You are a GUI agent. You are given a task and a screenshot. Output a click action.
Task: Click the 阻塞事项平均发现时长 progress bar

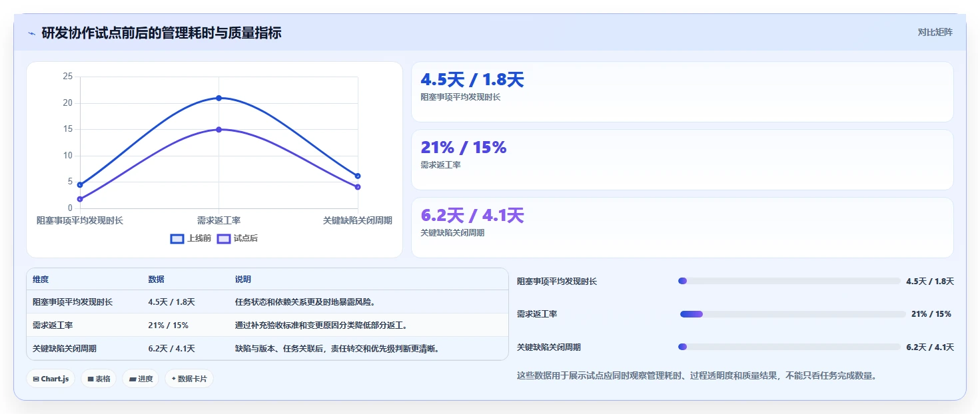coord(789,281)
